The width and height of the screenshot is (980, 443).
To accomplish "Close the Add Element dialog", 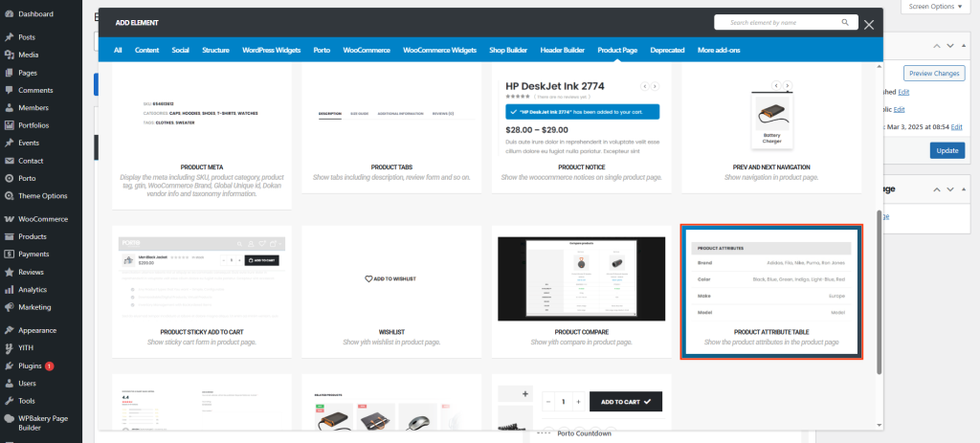I will (869, 24).
